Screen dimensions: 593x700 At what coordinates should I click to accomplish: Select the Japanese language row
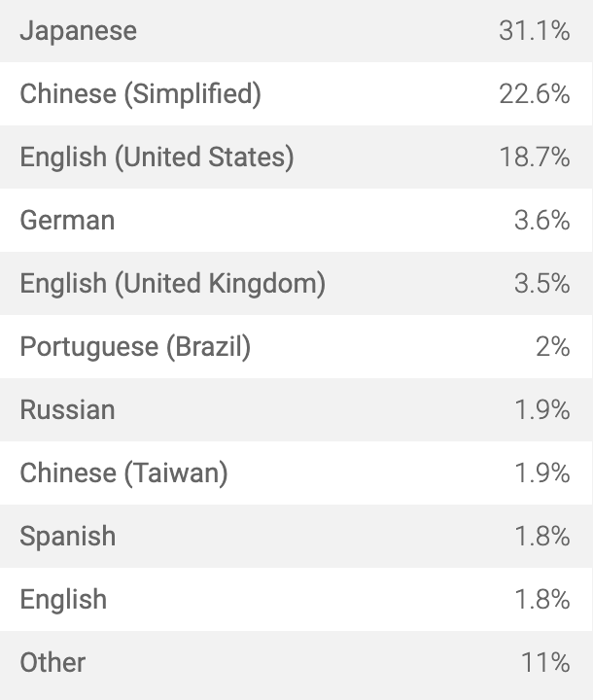click(x=296, y=31)
